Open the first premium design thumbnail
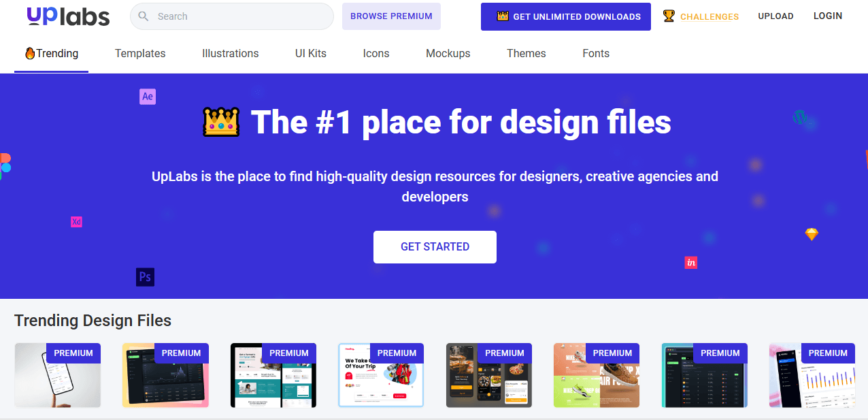868x420 pixels. pos(57,375)
